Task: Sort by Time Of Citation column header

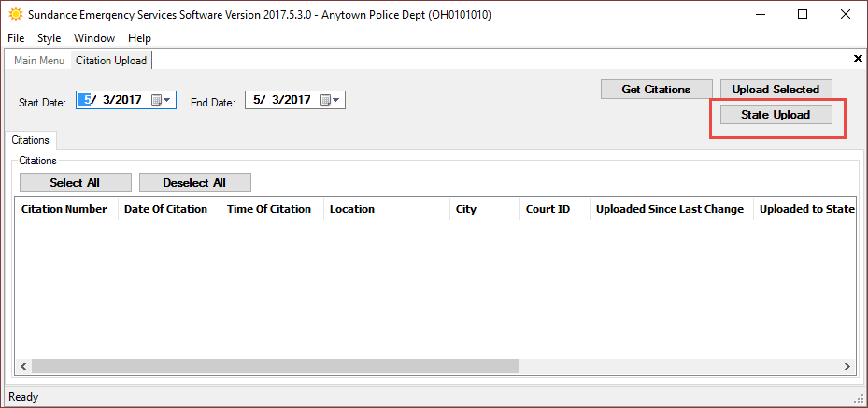Action: (x=272, y=209)
